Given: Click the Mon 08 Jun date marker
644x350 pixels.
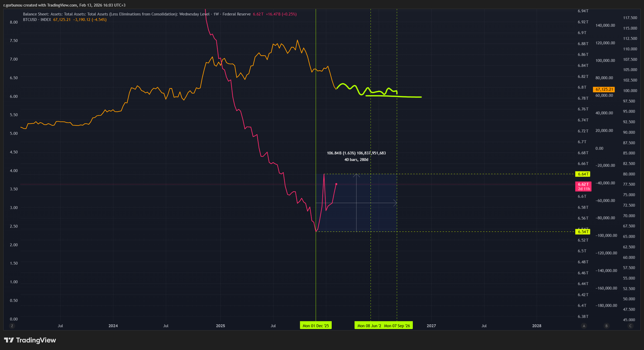Looking at the screenshot, I should pos(369,326).
